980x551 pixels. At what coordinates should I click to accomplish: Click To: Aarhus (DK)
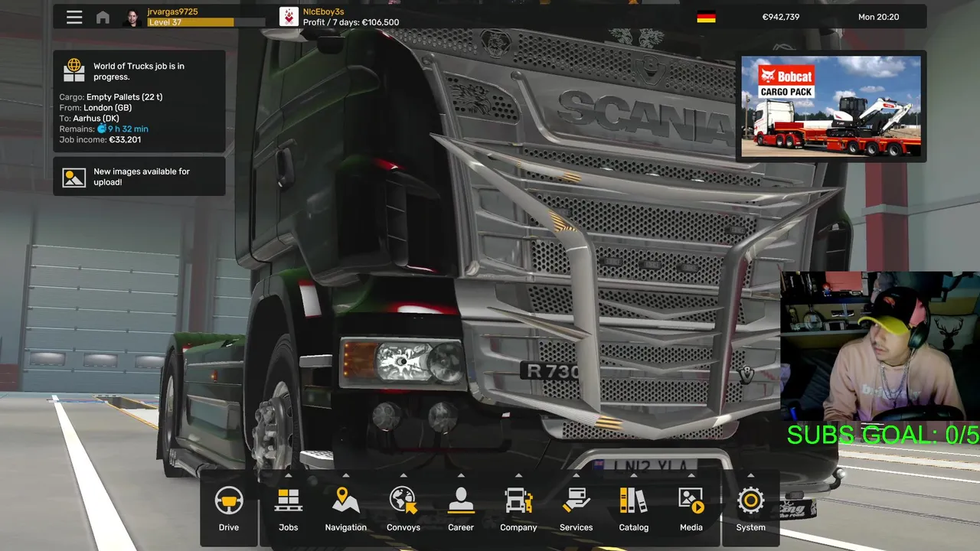(x=90, y=119)
